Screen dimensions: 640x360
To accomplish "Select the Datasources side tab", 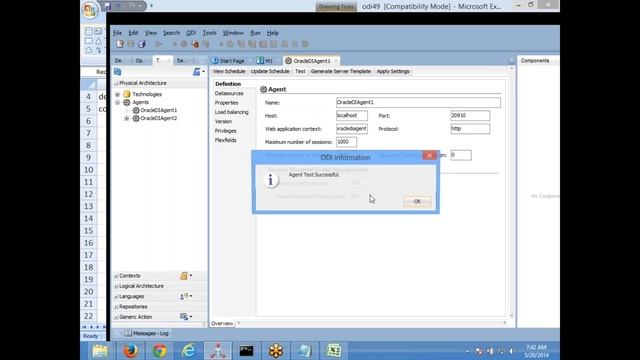I will click(x=229, y=93).
